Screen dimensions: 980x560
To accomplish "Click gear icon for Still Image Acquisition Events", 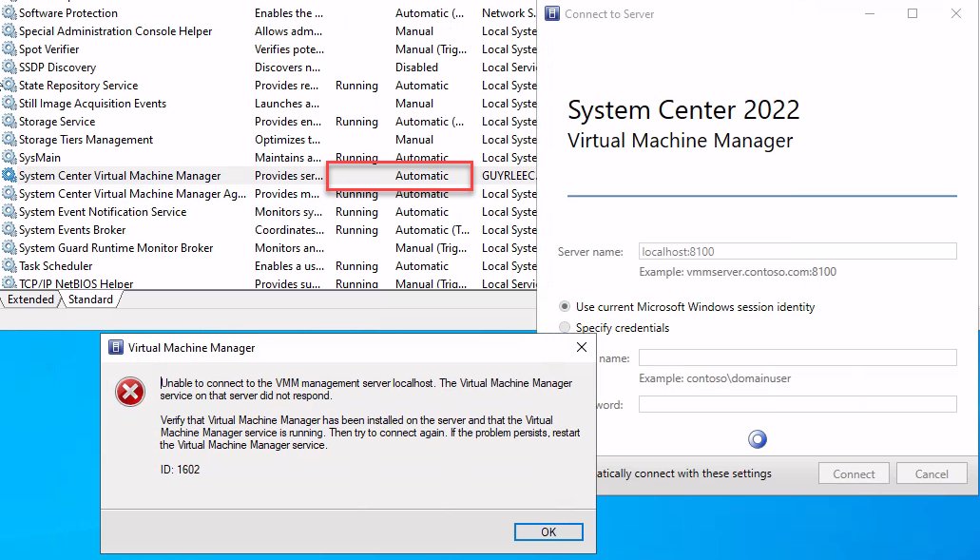I will 10,104.
